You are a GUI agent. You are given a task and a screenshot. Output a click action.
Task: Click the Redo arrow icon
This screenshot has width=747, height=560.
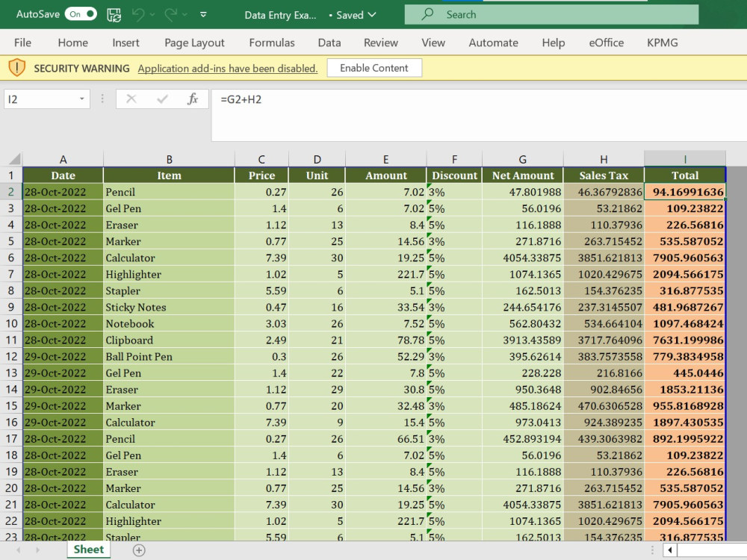click(x=170, y=15)
